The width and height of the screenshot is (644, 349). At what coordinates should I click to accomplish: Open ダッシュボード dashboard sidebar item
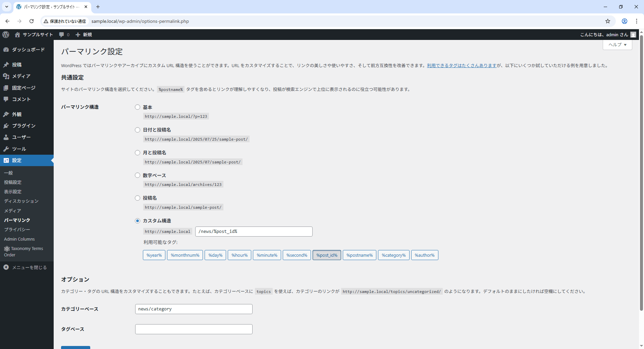27,50
